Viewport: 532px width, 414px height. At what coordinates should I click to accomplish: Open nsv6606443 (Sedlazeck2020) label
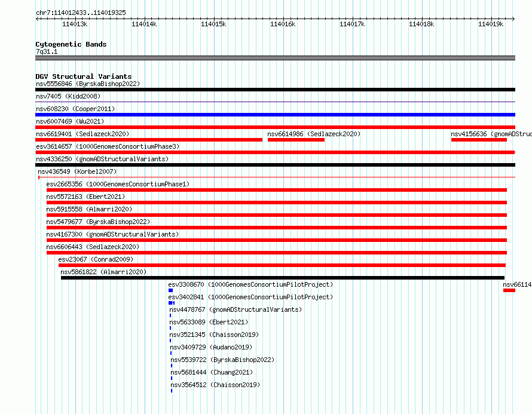point(93,247)
